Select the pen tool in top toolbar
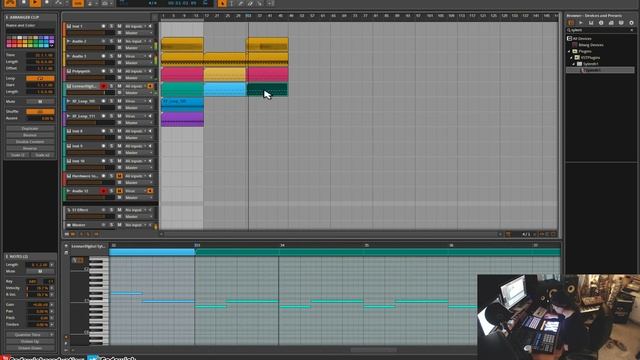This screenshot has height=360, width=640. coord(241,3)
